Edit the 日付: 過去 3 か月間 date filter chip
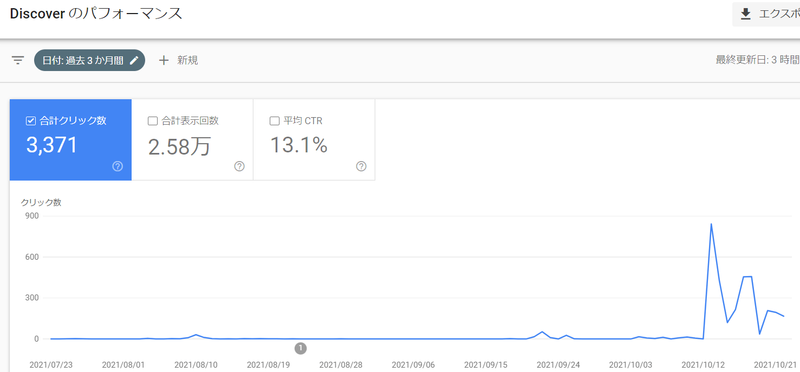Image resolution: width=800 pixels, height=372 pixels. (x=90, y=60)
